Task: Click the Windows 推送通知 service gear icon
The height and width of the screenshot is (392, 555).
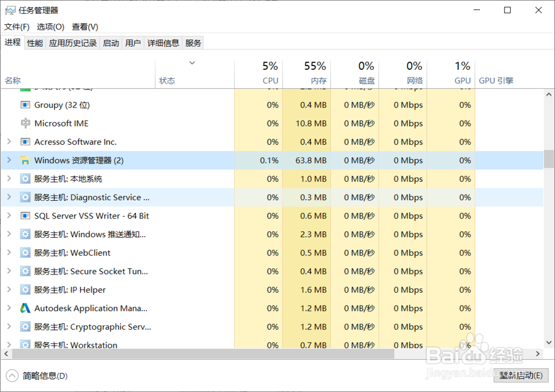Action: pos(25,235)
